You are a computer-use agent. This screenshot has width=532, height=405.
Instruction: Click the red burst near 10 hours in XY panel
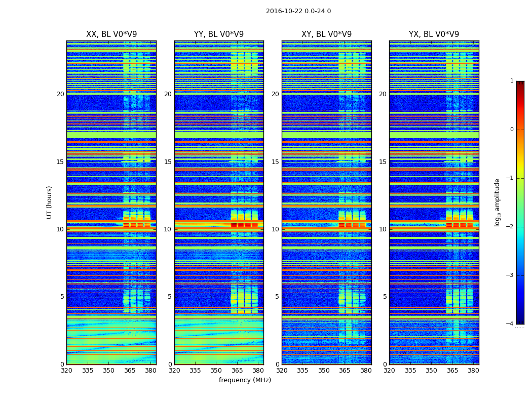(352, 225)
